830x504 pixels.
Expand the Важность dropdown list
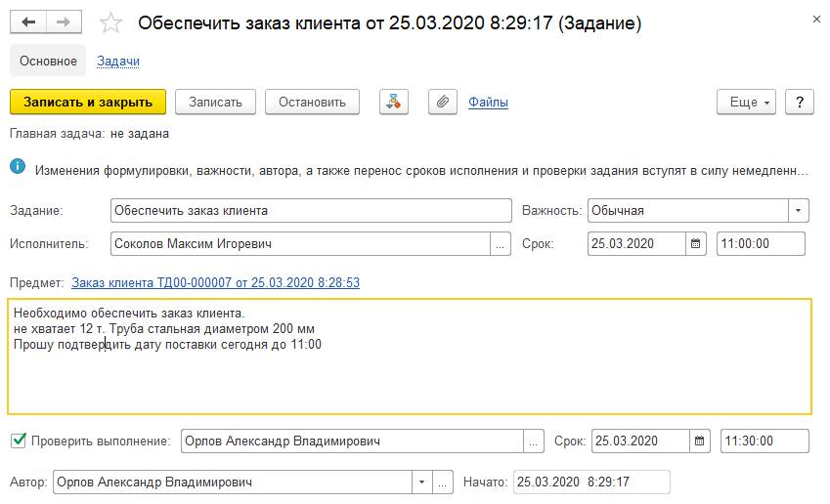(800, 211)
